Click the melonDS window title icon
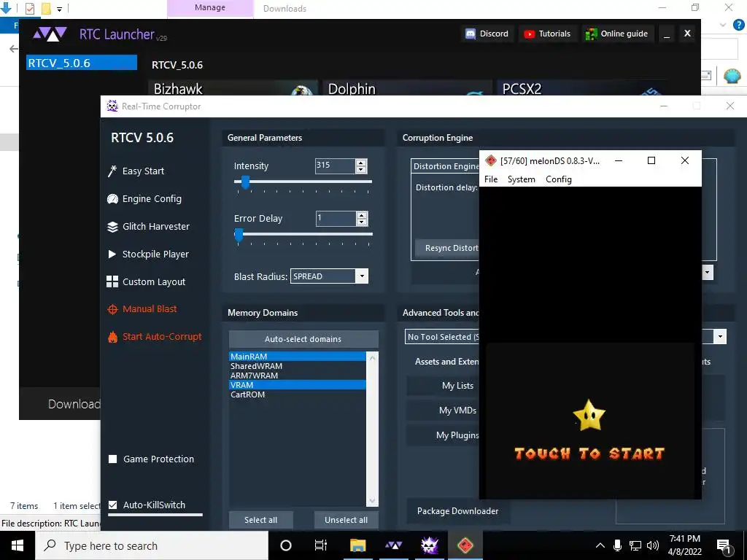Image resolution: width=747 pixels, height=560 pixels. click(491, 161)
